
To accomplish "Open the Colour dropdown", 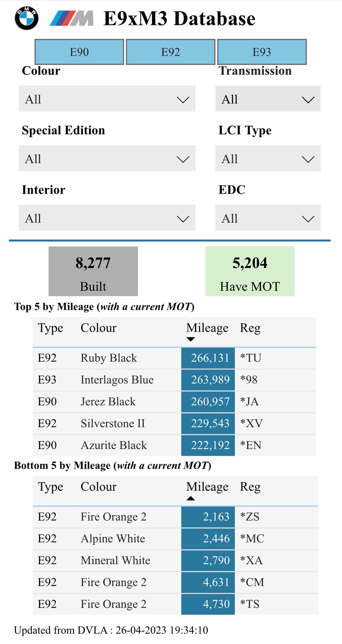I will (107, 99).
